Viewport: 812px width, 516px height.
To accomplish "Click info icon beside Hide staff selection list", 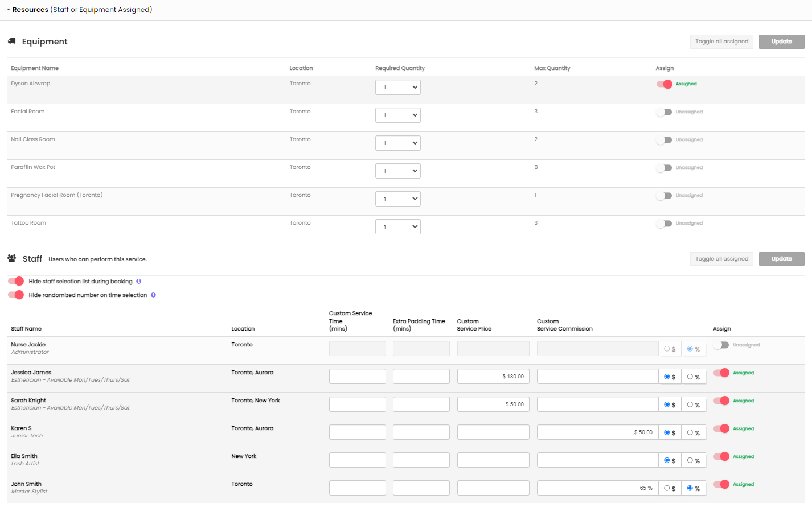I will point(138,282).
